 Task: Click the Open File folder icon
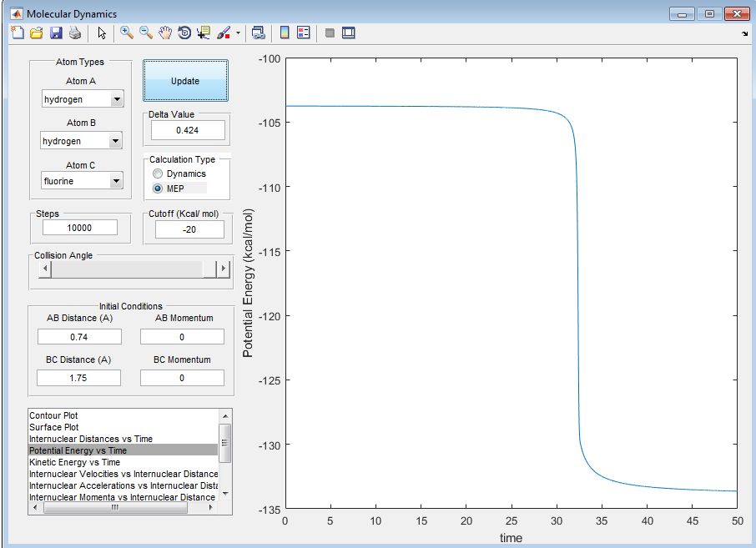[36, 33]
